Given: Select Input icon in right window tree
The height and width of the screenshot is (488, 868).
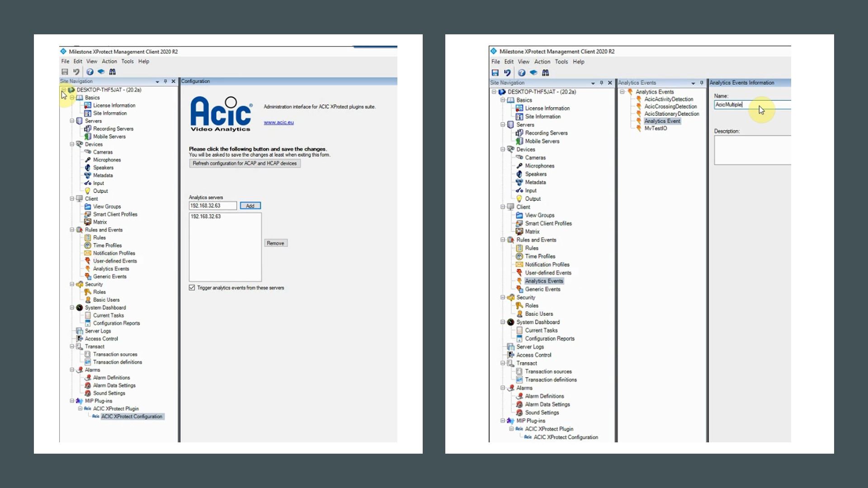Looking at the screenshot, I should point(519,190).
